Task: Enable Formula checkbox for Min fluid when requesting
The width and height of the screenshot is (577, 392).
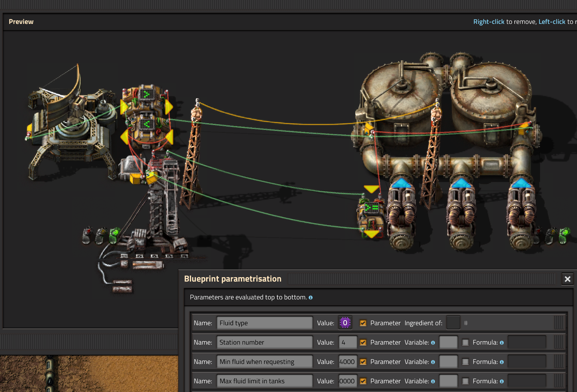Action: (x=465, y=362)
